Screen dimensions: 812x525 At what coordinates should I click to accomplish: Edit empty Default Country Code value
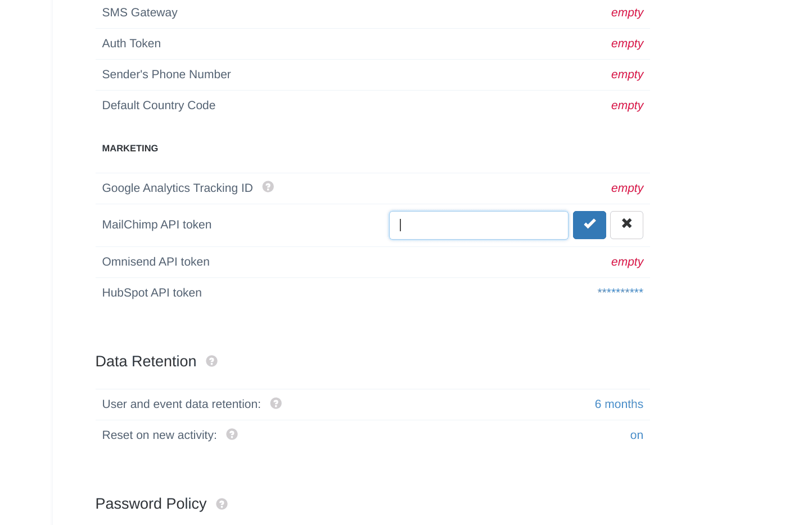[627, 106]
